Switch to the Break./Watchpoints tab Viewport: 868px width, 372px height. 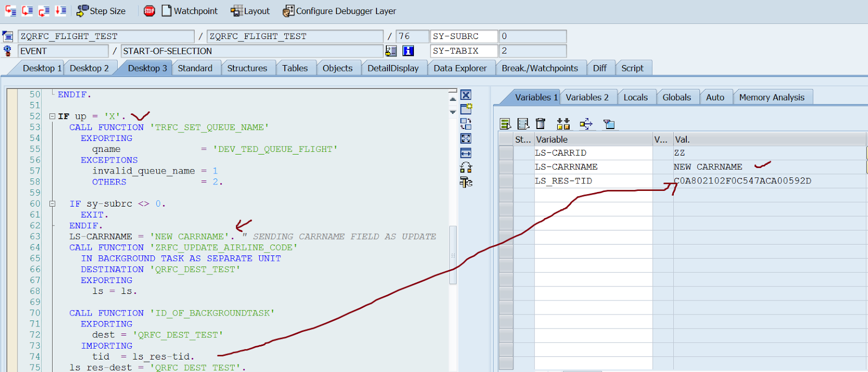point(539,68)
